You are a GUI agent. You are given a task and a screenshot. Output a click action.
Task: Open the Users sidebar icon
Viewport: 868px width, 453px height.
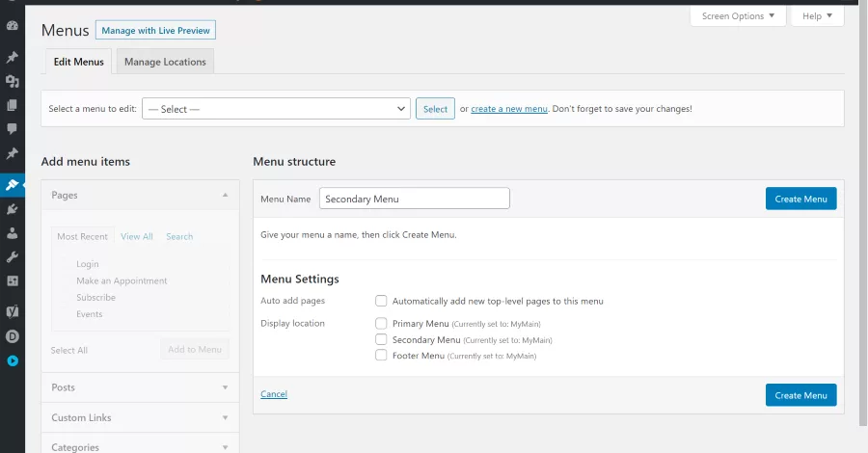[x=13, y=233]
